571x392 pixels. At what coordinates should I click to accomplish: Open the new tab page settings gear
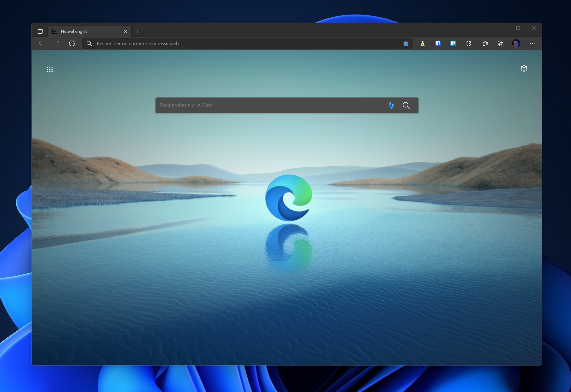(524, 68)
